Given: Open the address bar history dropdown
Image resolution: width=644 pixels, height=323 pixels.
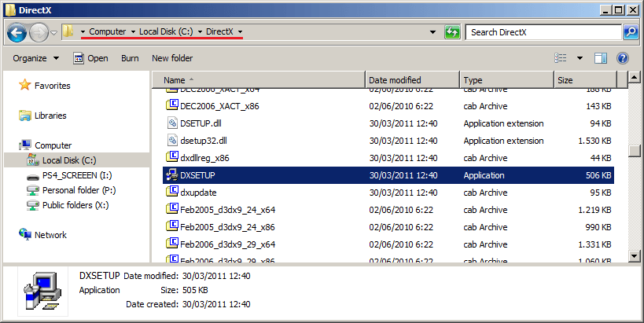Looking at the screenshot, I should (432, 32).
